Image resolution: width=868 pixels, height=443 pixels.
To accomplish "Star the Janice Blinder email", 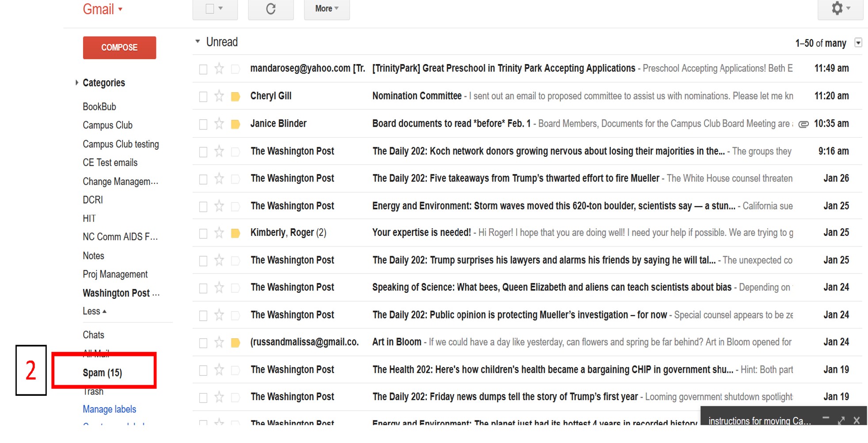I will click(x=219, y=124).
